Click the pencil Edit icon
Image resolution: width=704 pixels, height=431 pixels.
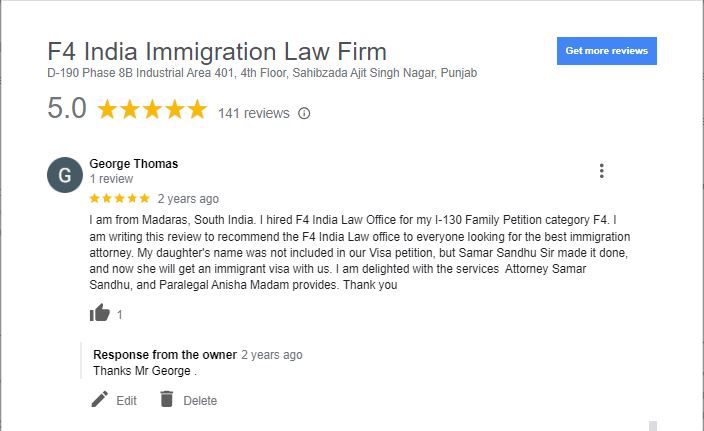(100, 399)
